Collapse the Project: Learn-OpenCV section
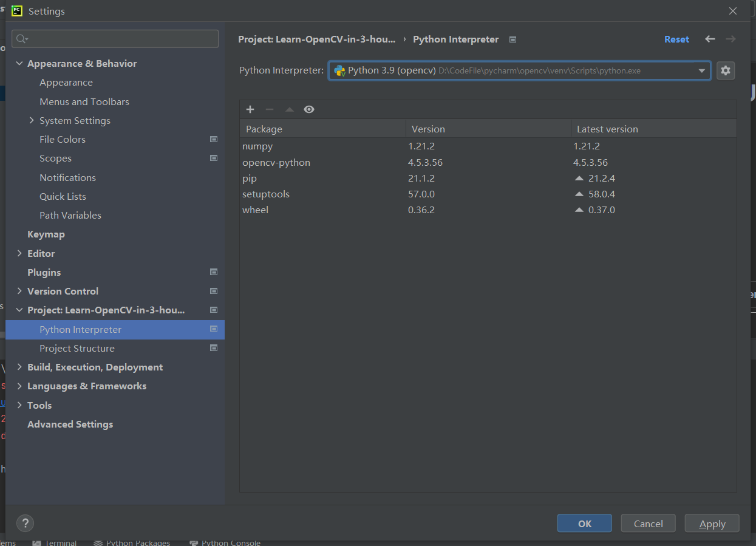 click(x=19, y=310)
